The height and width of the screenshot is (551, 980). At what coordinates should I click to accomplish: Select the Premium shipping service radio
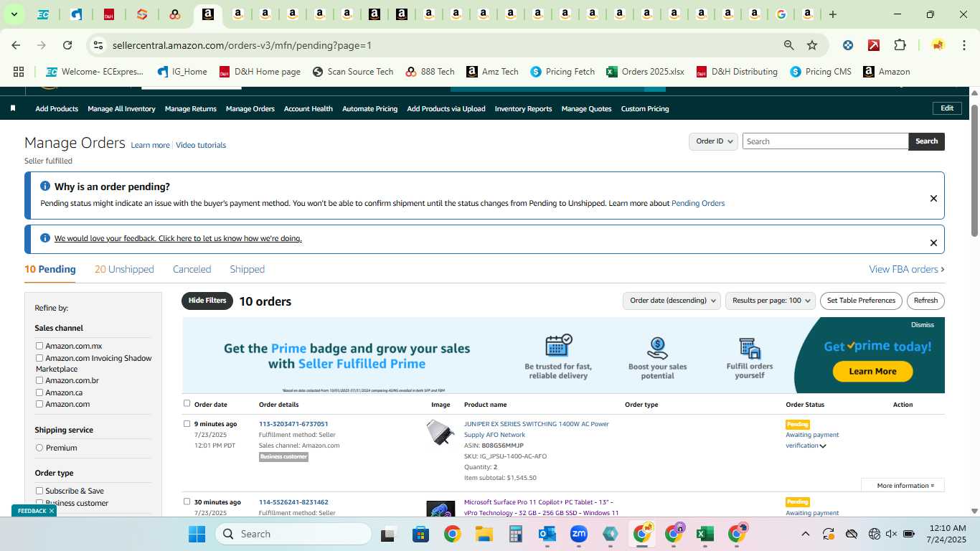coord(39,448)
